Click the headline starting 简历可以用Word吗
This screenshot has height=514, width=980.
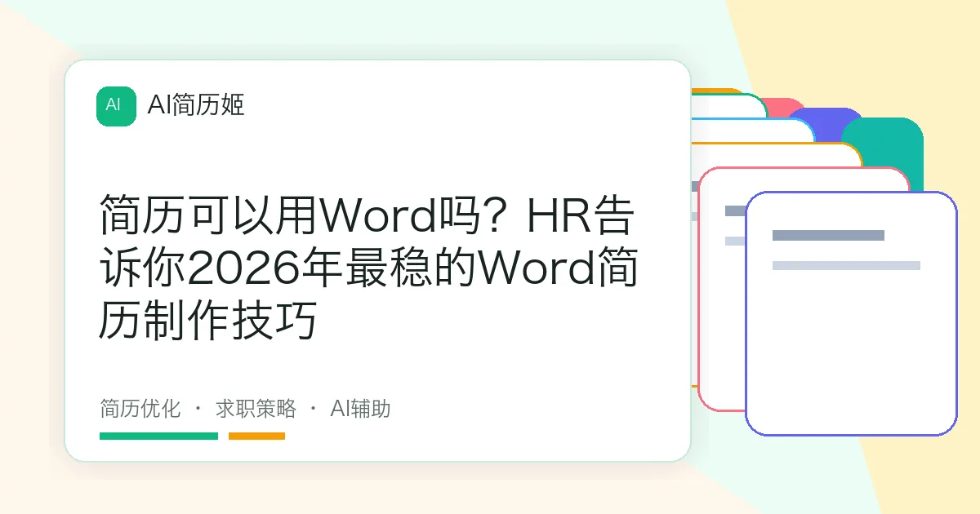tap(368, 268)
